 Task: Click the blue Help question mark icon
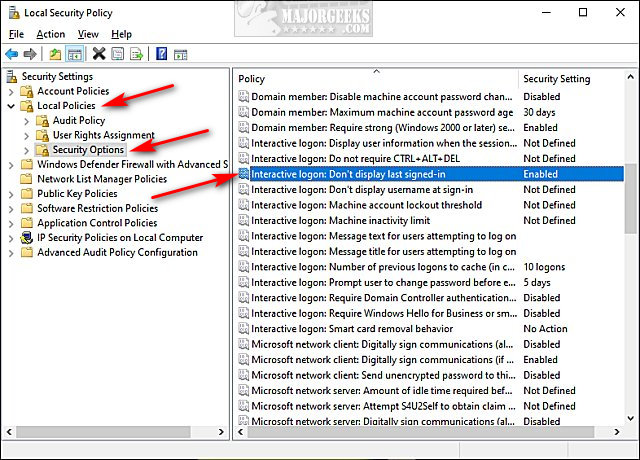click(x=162, y=53)
